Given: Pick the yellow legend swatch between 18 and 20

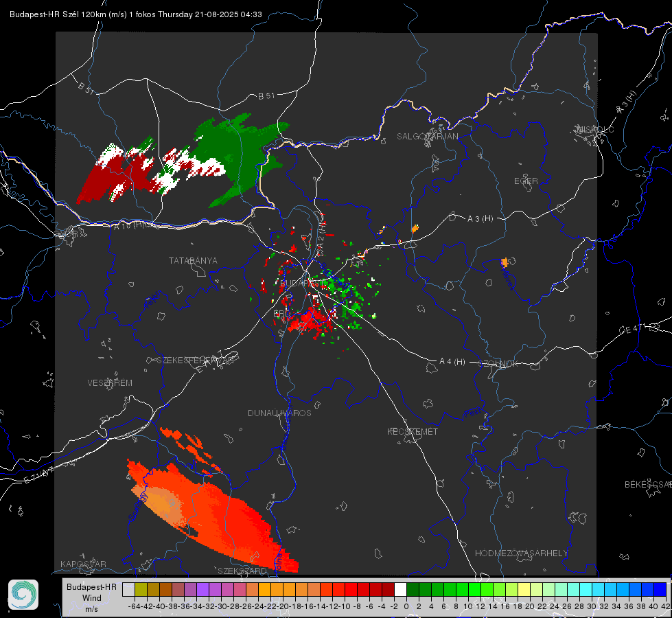Looking at the screenshot, I should click(524, 590).
